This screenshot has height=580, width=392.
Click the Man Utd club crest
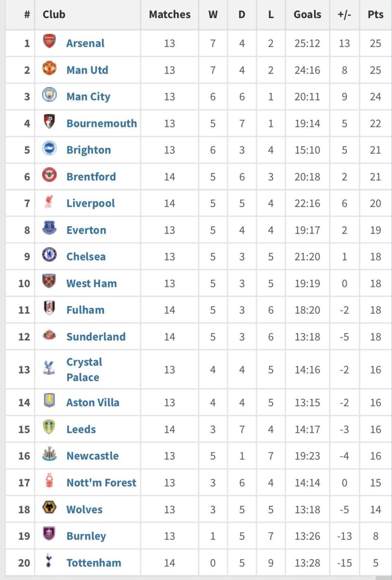point(50,70)
